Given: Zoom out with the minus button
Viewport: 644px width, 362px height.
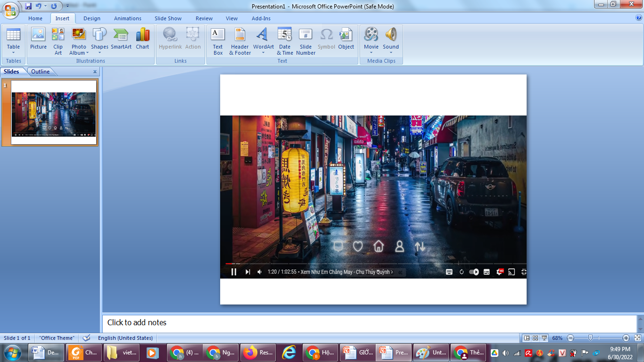Looking at the screenshot, I should (570, 338).
